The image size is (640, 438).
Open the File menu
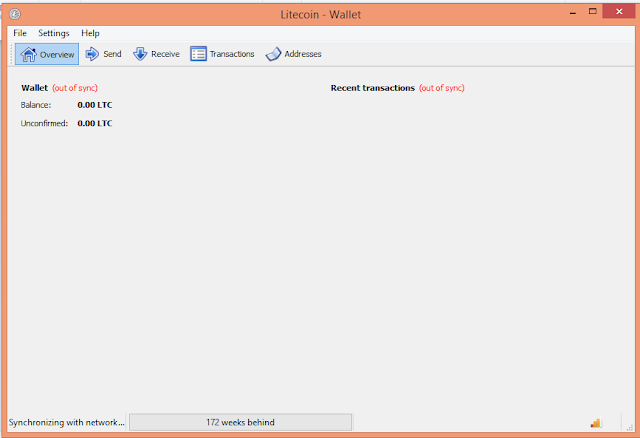[20, 33]
